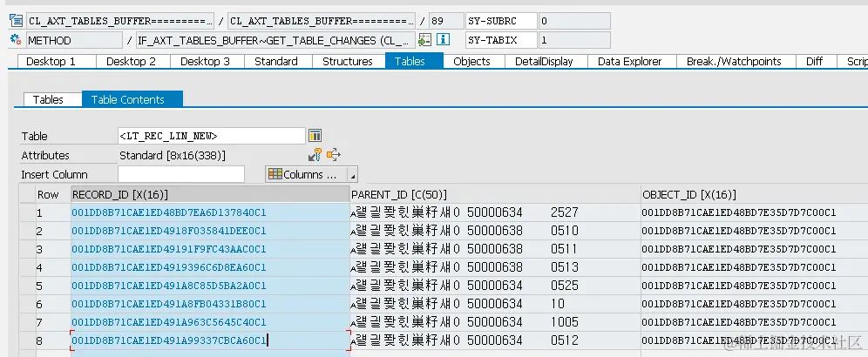
Task: Open the Structures tab
Action: click(x=348, y=62)
